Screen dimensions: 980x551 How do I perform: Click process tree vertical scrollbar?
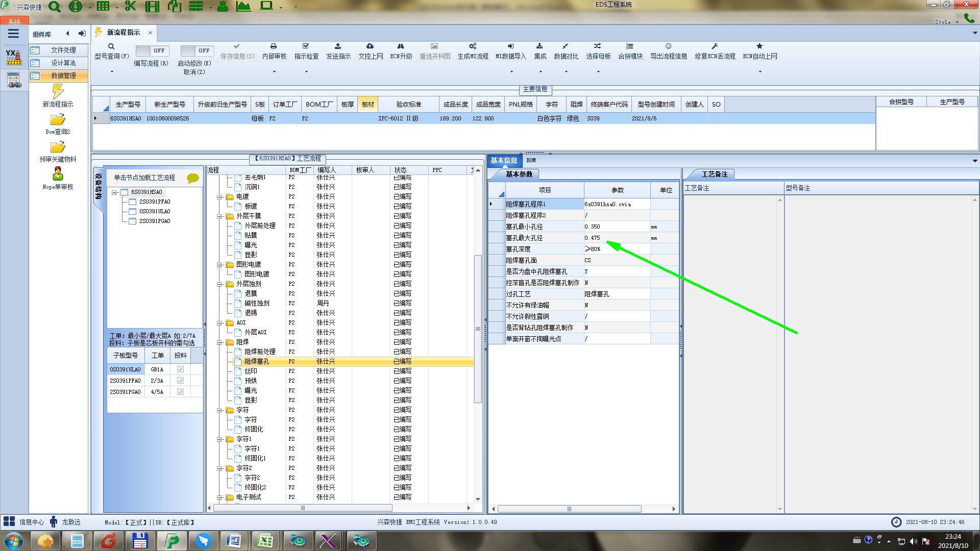tap(478, 329)
